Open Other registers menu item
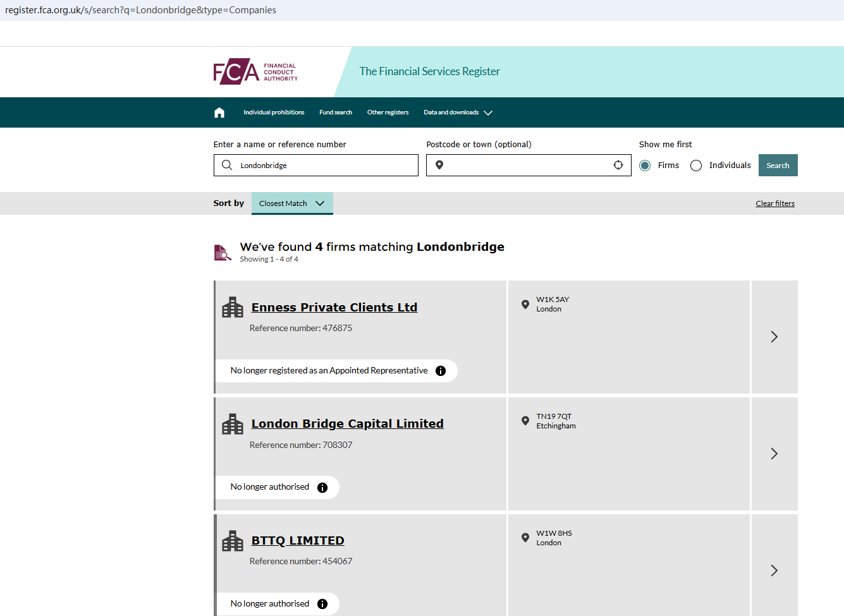 tap(388, 112)
